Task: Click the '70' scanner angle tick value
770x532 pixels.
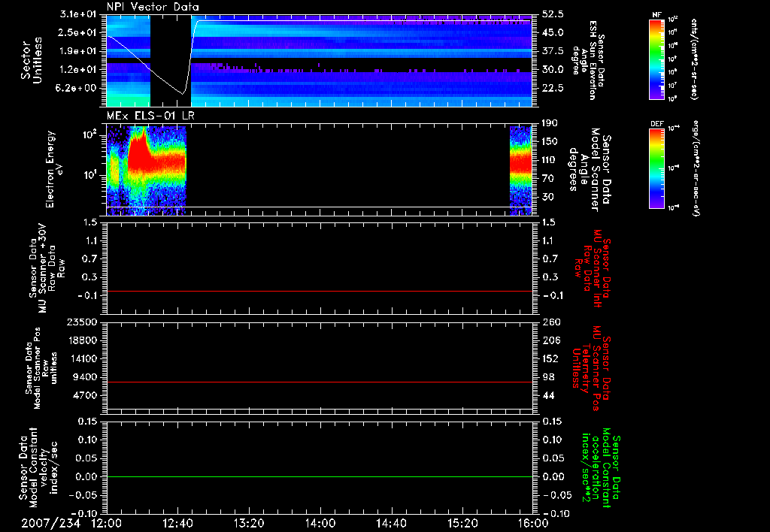Action: tap(548, 179)
